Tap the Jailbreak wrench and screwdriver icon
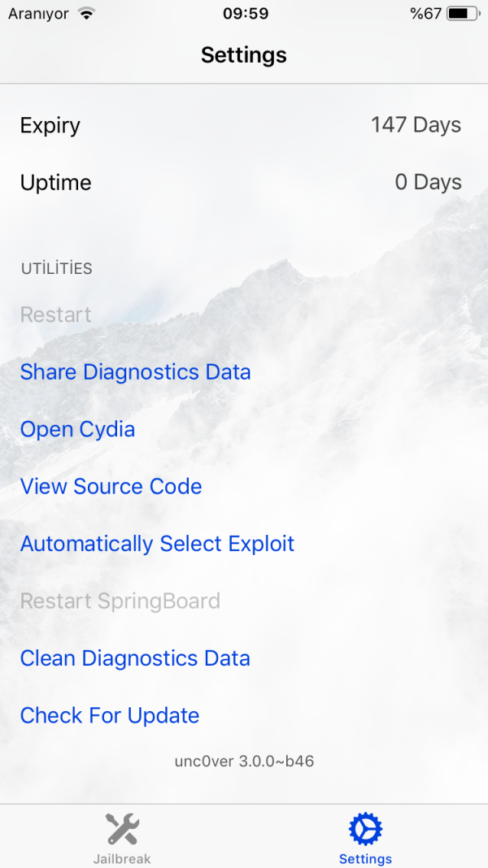Image resolution: width=488 pixels, height=868 pixels. click(122, 829)
